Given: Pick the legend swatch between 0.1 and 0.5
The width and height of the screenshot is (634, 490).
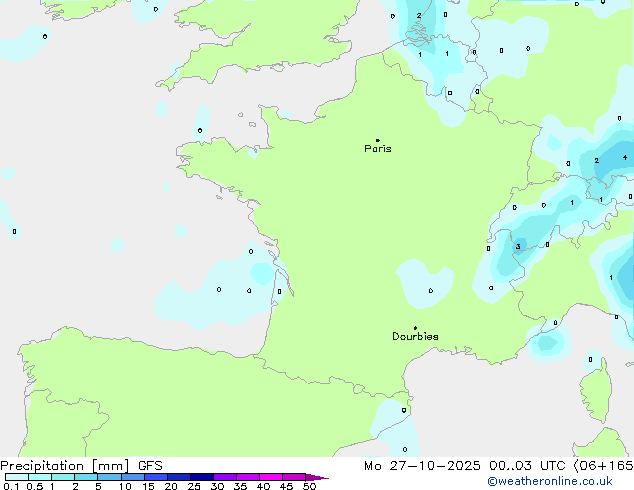Looking at the screenshot, I should tap(17, 477).
